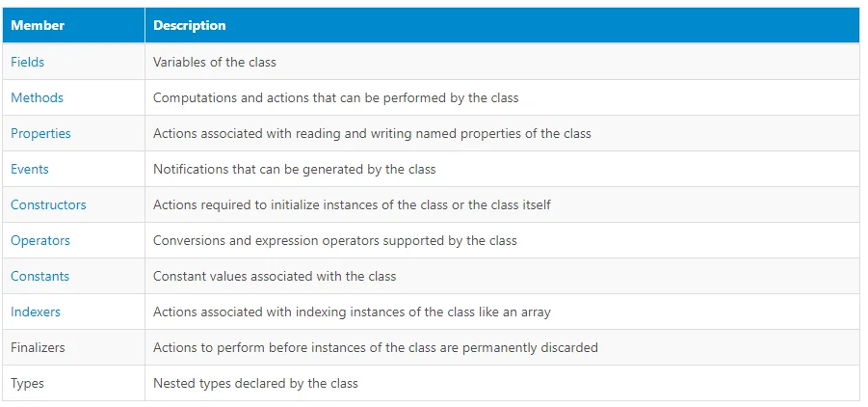Open the Constants link

39,276
